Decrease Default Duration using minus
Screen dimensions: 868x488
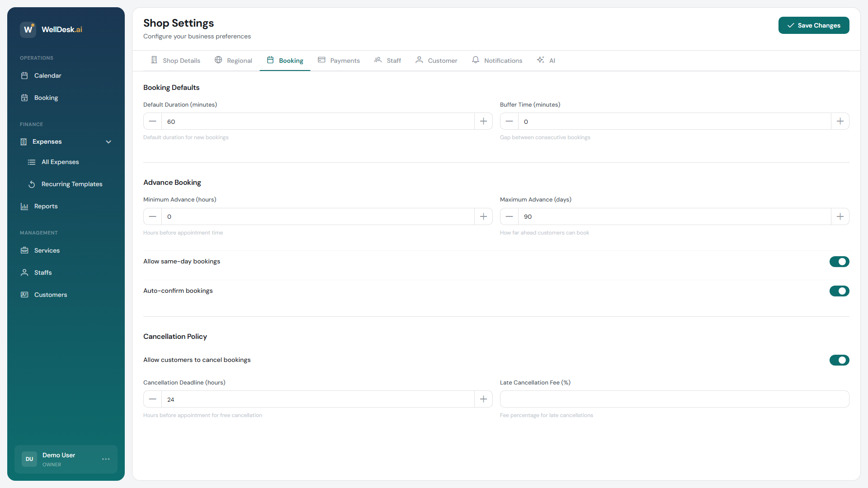tap(152, 121)
